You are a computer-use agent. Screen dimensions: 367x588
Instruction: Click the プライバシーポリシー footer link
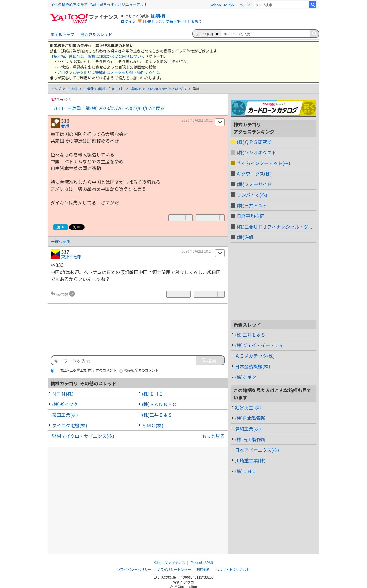134,569
